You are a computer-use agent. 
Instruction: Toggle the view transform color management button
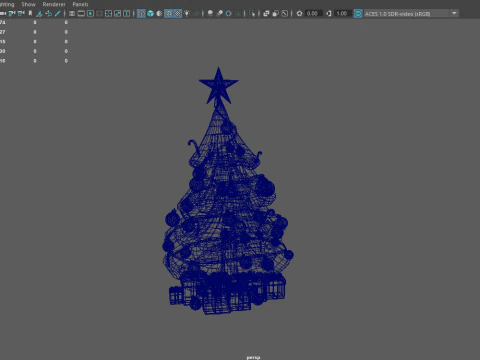[x=358, y=13]
